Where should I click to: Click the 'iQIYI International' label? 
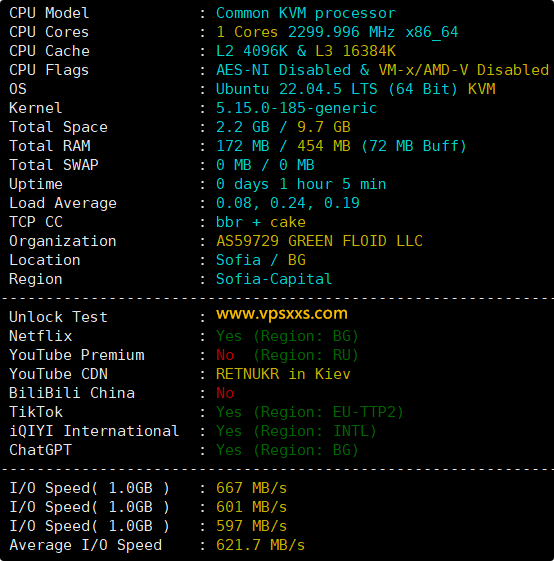click(x=94, y=431)
